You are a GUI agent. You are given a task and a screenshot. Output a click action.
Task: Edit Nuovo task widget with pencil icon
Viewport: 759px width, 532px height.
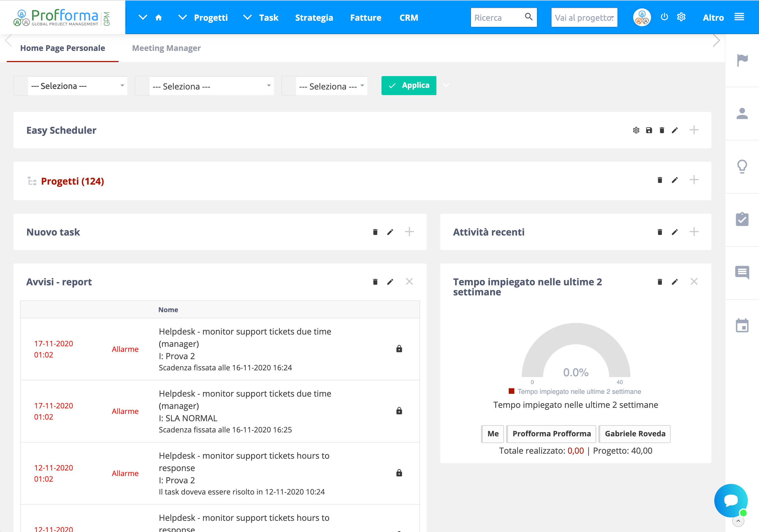point(390,232)
